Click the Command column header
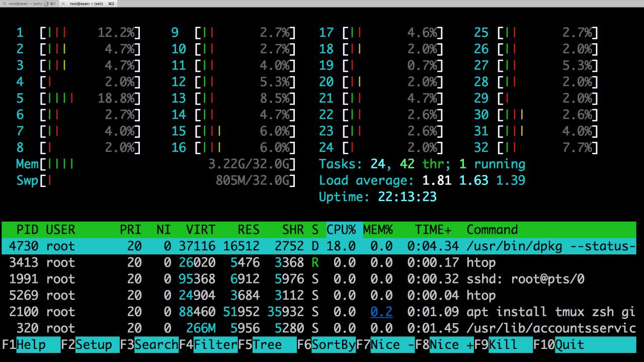This screenshot has width=644, height=362. (492, 230)
